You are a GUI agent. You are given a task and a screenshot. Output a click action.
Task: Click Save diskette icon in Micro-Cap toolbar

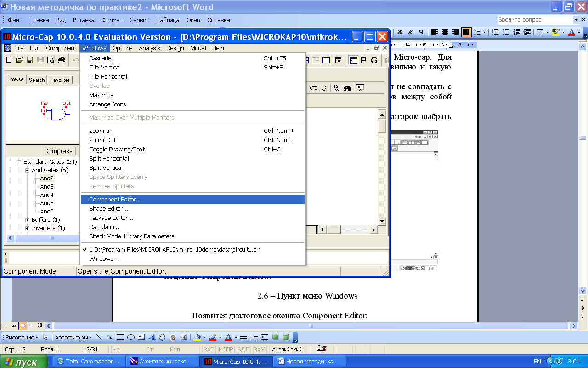coord(30,60)
